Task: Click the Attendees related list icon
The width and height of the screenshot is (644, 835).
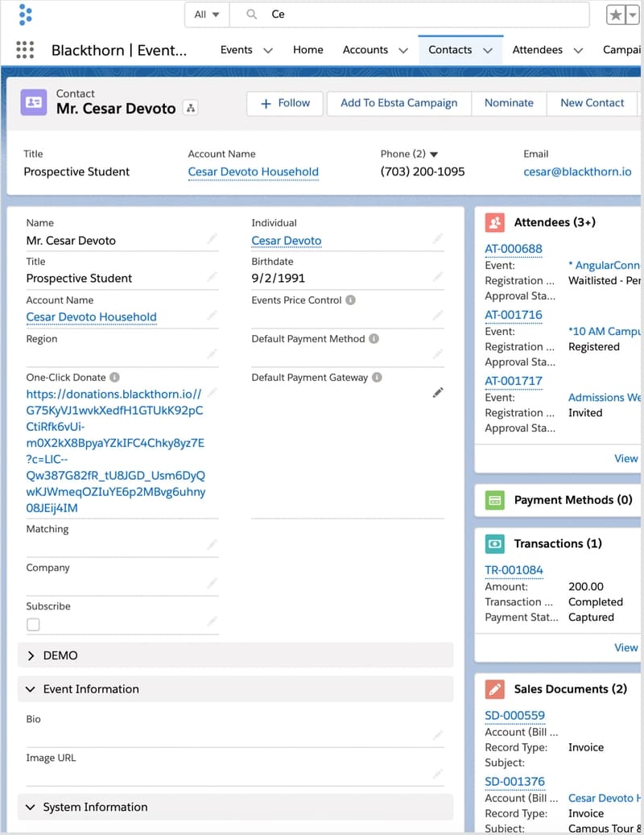Action: [x=494, y=222]
